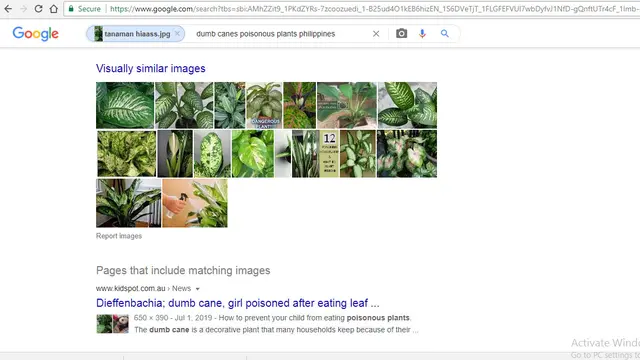Submit search with magnifier icon

pyautogui.click(x=444, y=34)
